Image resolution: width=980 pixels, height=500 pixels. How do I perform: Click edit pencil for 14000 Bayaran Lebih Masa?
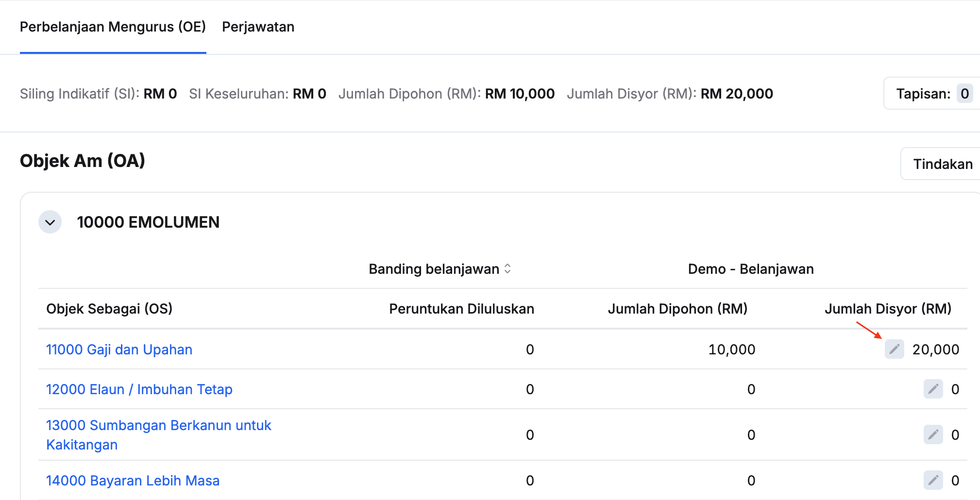pyautogui.click(x=933, y=480)
